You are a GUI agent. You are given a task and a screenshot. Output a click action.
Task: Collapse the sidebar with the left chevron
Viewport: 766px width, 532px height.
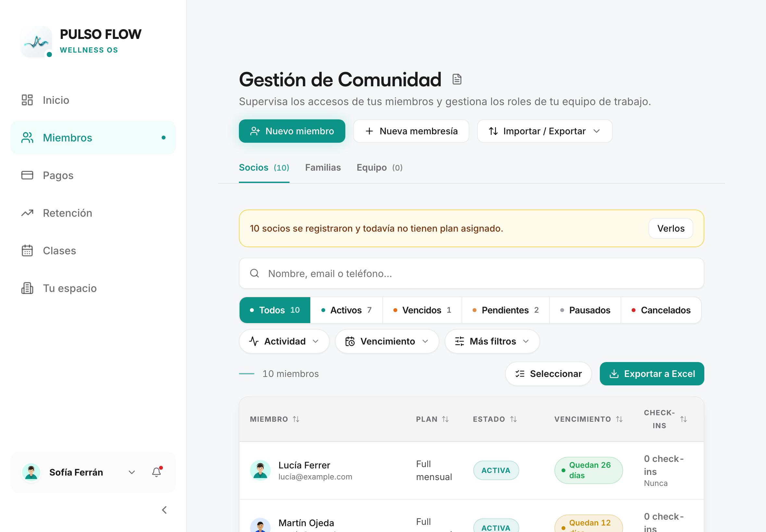tap(164, 510)
